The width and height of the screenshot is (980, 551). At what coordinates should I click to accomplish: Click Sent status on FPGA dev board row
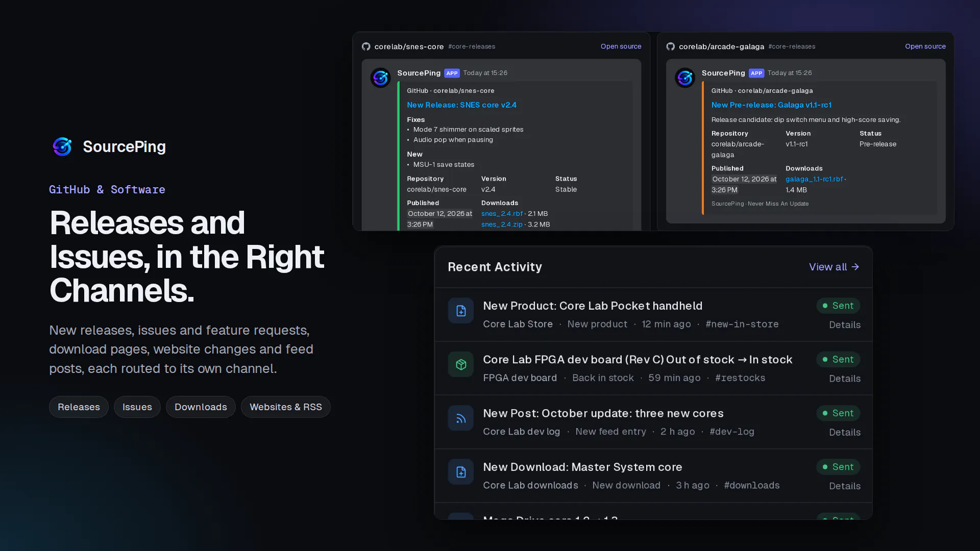[838, 359]
